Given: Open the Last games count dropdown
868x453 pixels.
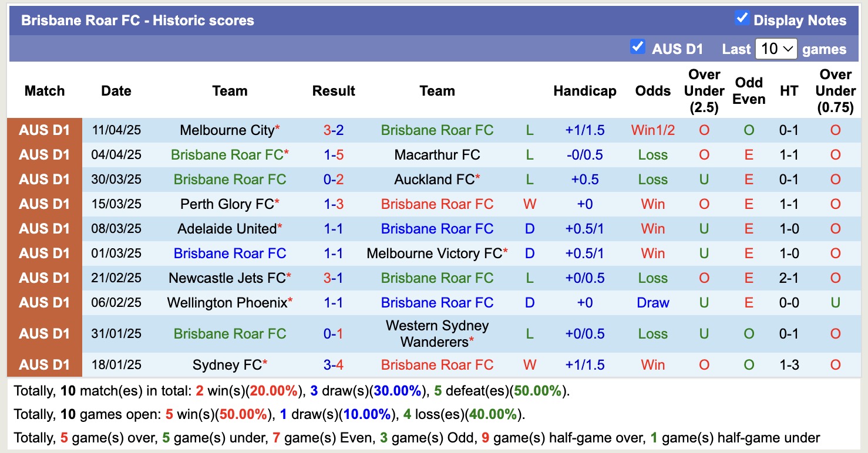Looking at the screenshot, I should (776, 49).
